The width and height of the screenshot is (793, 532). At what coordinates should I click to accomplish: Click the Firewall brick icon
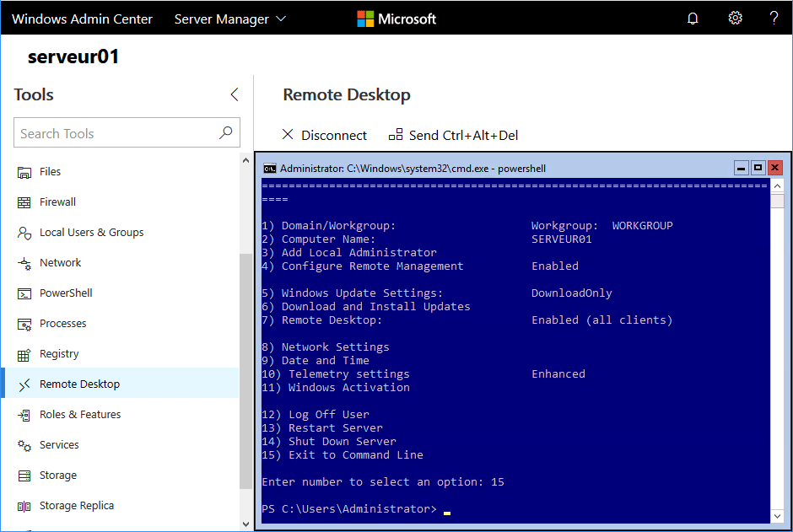point(24,202)
